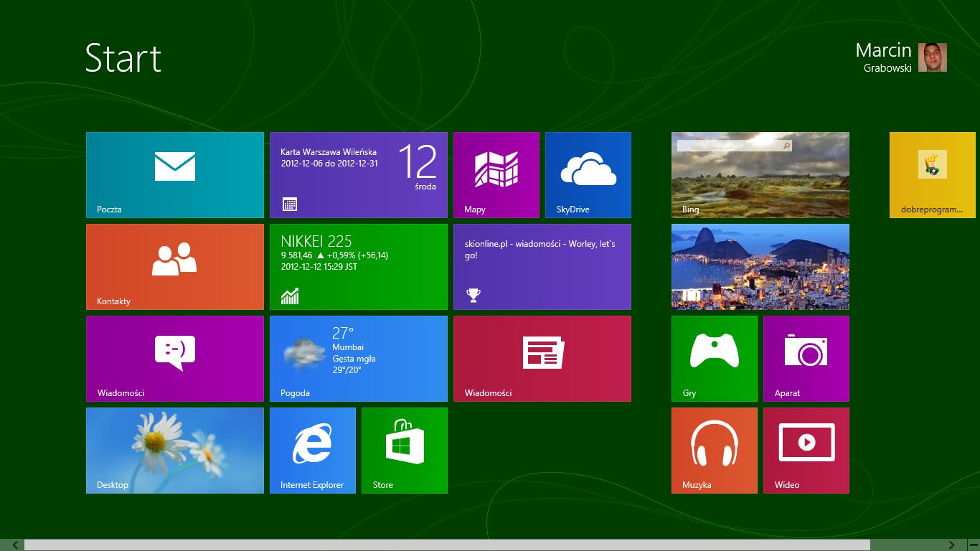Click the "Mumbai" city text
Image resolution: width=980 pixels, height=551 pixels.
coord(348,347)
